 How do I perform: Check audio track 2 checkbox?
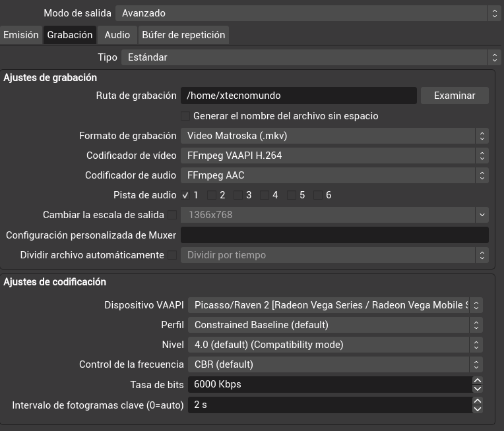pos(212,195)
